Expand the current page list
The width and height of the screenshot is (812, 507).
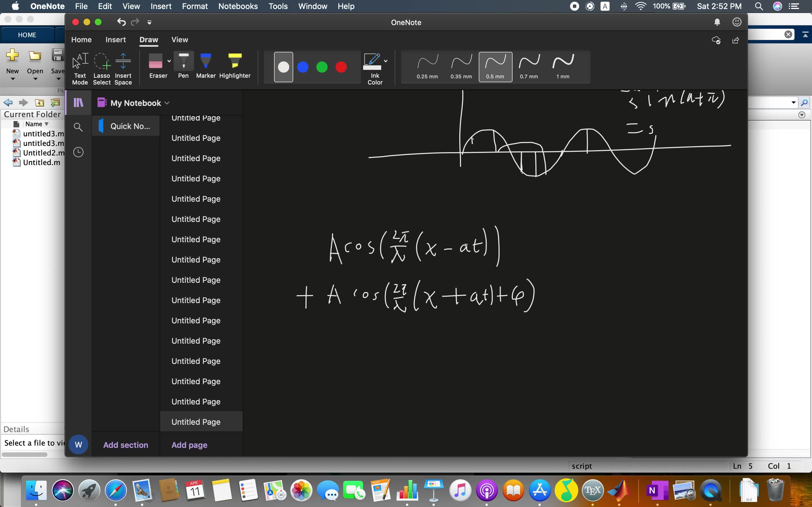coord(79,102)
